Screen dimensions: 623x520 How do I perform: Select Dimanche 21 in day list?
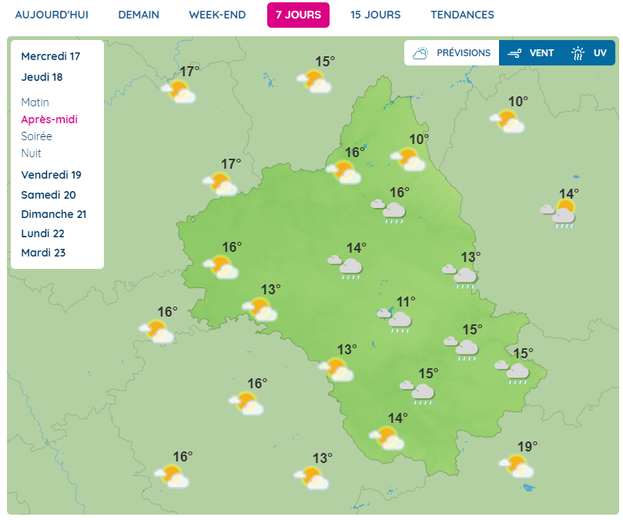tap(54, 214)
